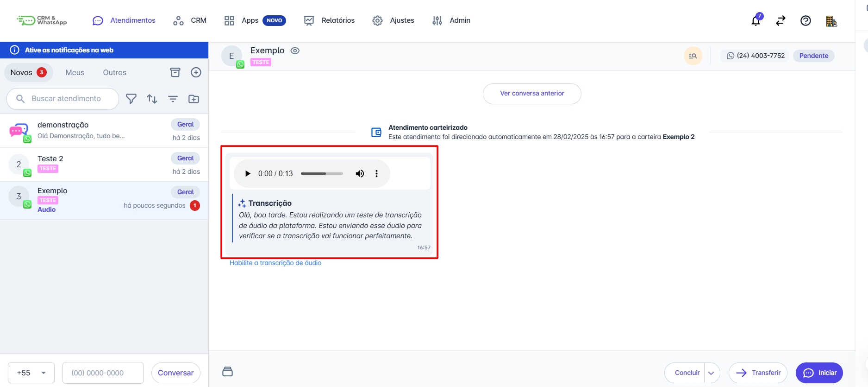
Task: Click the switch arrows icon in the top bar
Action: click(x=781, y=20)
